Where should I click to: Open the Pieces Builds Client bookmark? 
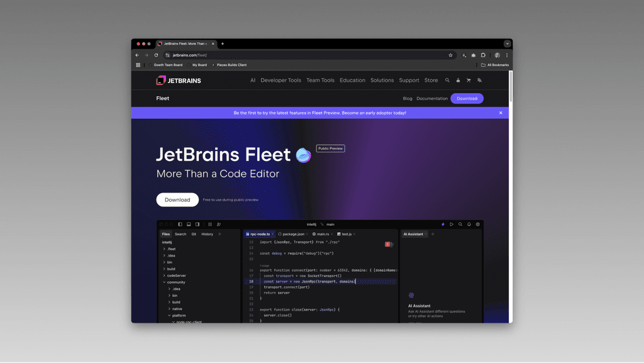229,65
